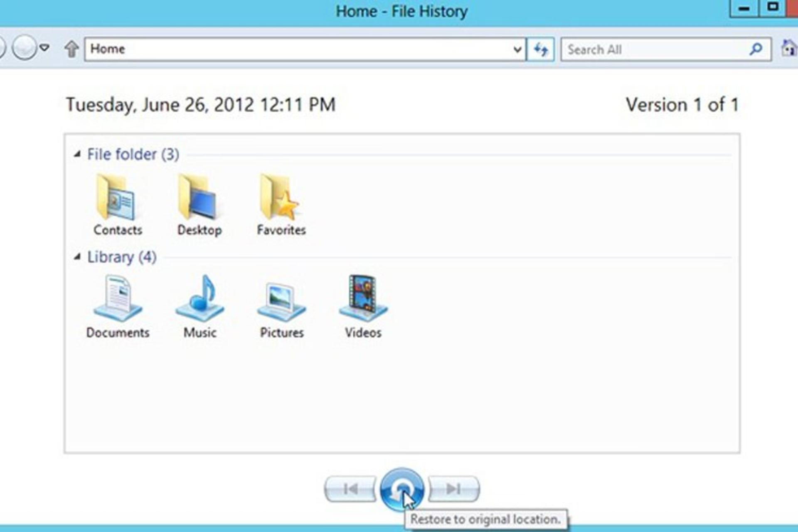The image size is (798, 532).
Task: Click the Forward navigation button
Action: 24,48
